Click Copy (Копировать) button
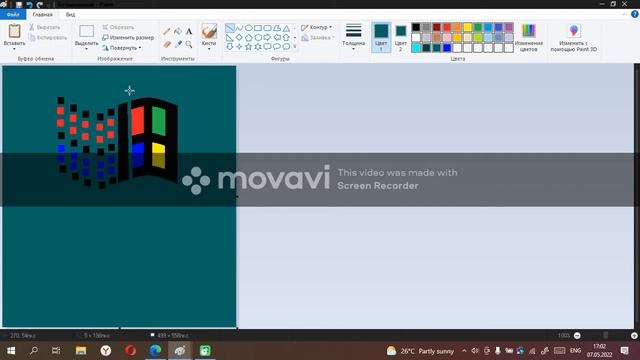 [x=48, y=38]
